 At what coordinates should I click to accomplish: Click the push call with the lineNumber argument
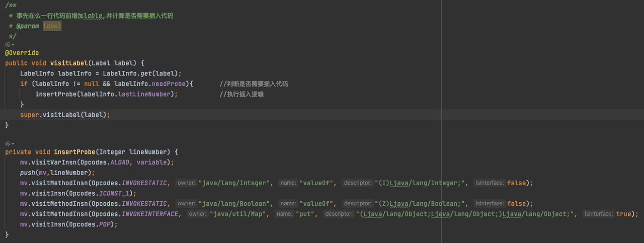(27, 173)
